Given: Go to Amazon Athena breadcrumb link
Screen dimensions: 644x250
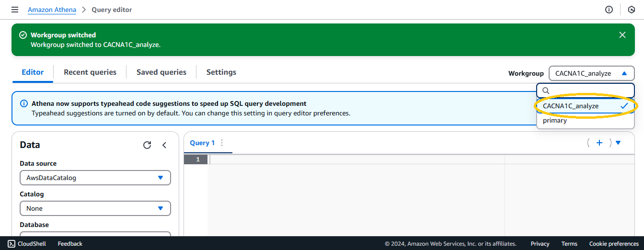Looking at the screenshot, I should (52, 10).
